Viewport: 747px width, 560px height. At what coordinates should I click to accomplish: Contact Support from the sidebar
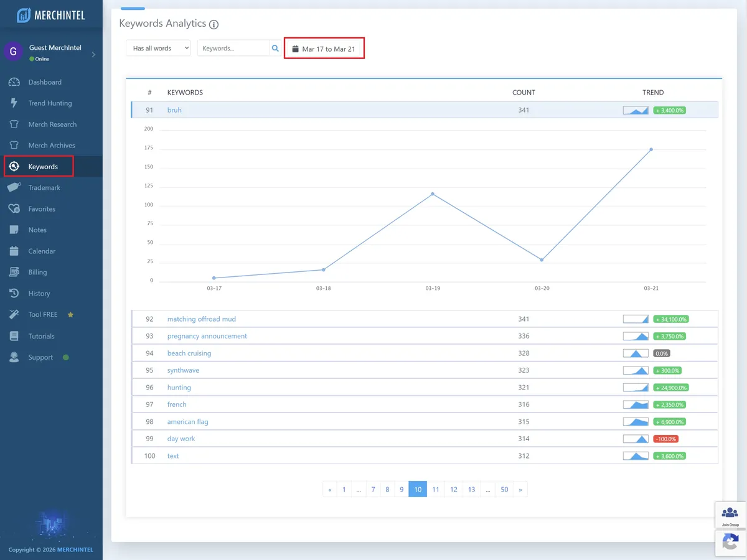tap(40, 357)
